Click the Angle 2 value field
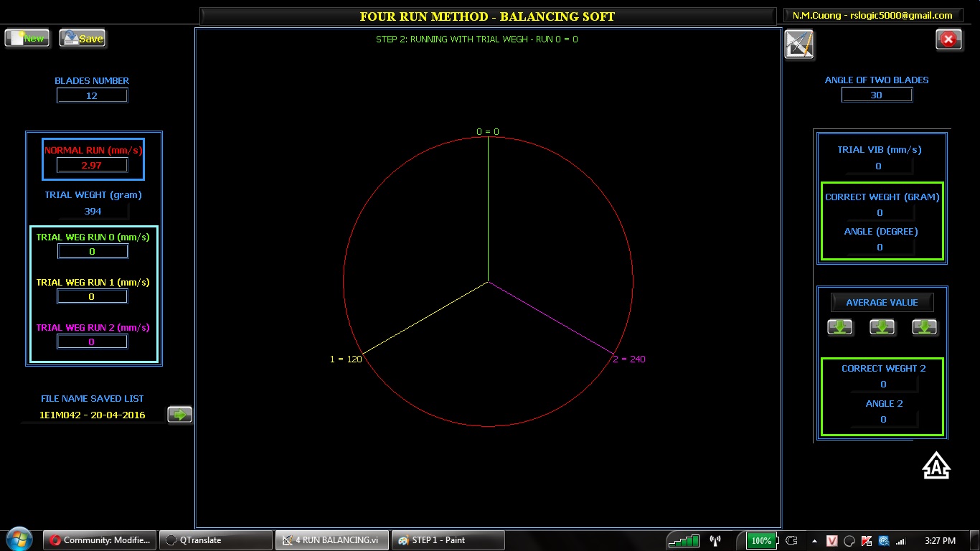This screenshot has width=980, height=551. pyautogui.click(x=883, y=419)
